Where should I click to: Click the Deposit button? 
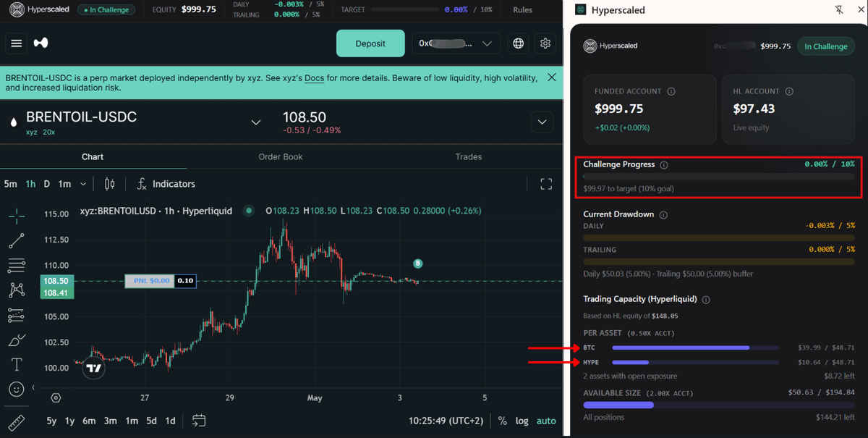click(370, 43)
